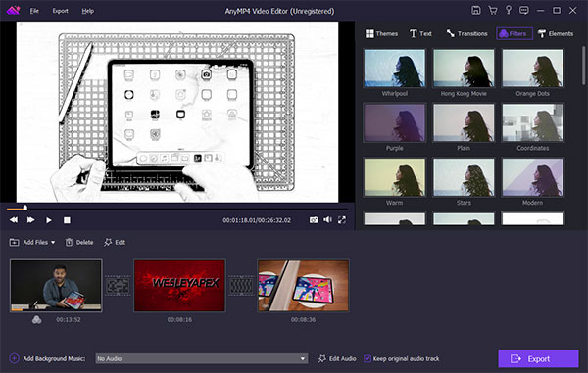Click the 00:13:52 clip duration text
This screenshot has width=588, height=373.
click(x=69, y=320)
